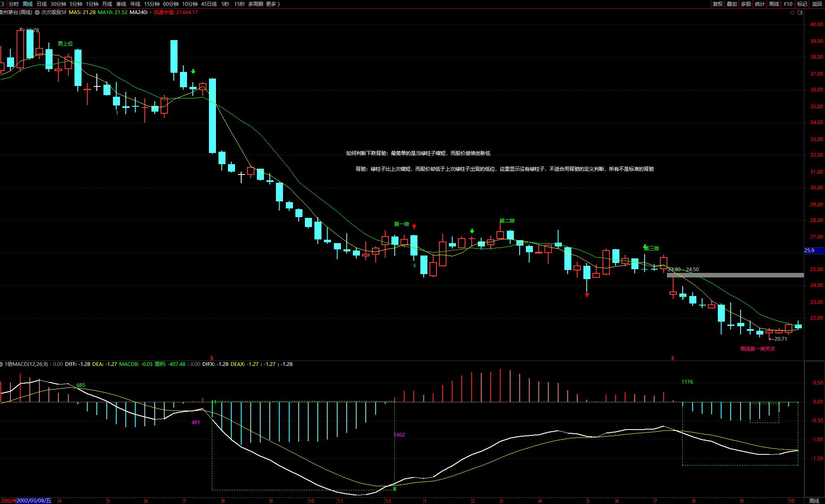Switch to 月线 monthly period tab
Image resolution: width=825 pixels, height=504 pixels.
tap(107, 4)
